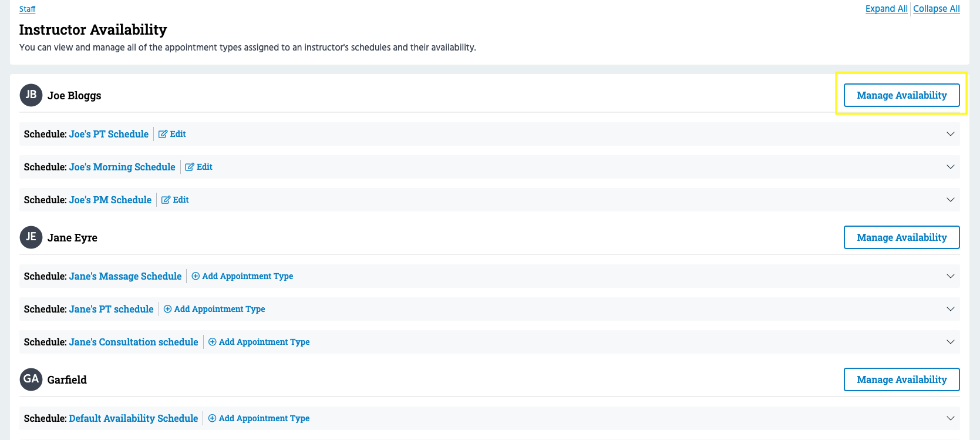
Task: Expand Default Availability Schedule row chevron
Action: (x=950, y=418)
